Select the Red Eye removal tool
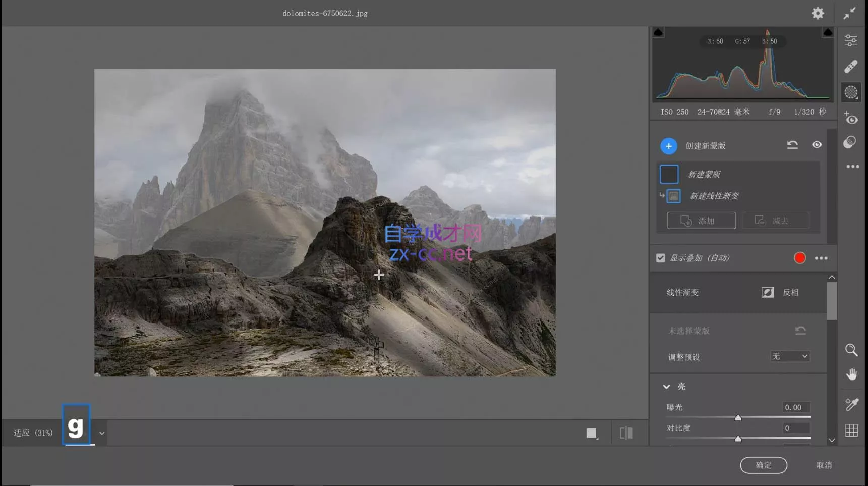 tap(851, 119)
